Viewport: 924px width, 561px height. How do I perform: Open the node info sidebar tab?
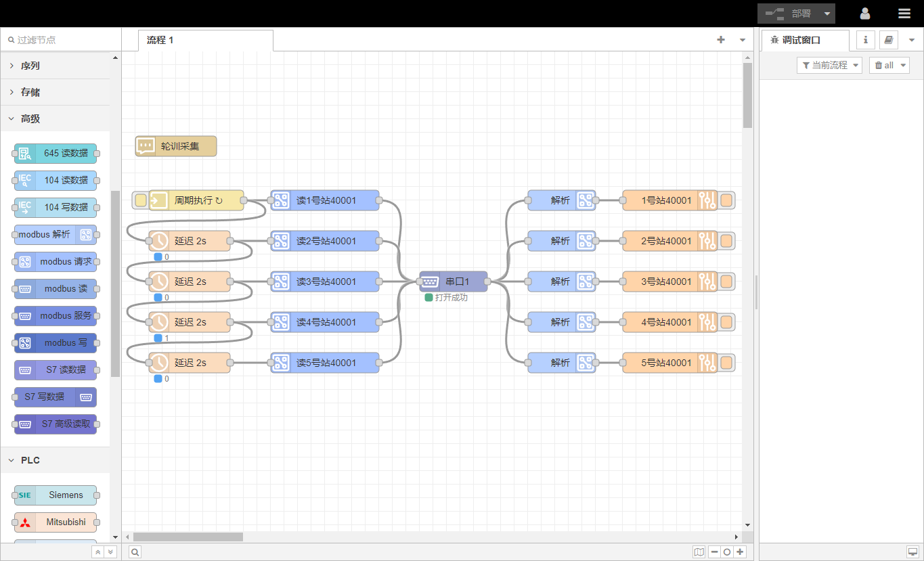pyautogui.click(x=865, y=40)
